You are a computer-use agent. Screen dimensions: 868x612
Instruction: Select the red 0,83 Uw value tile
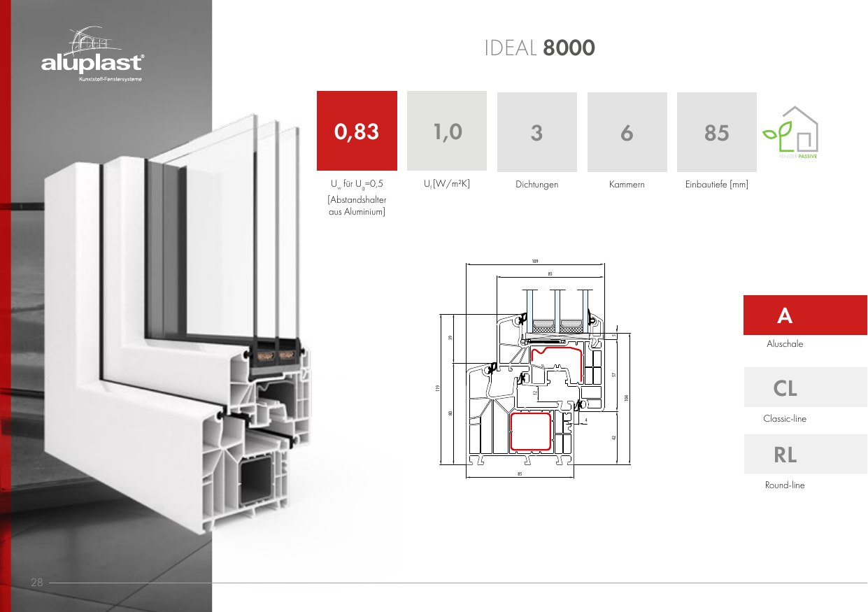pos(357,131)
